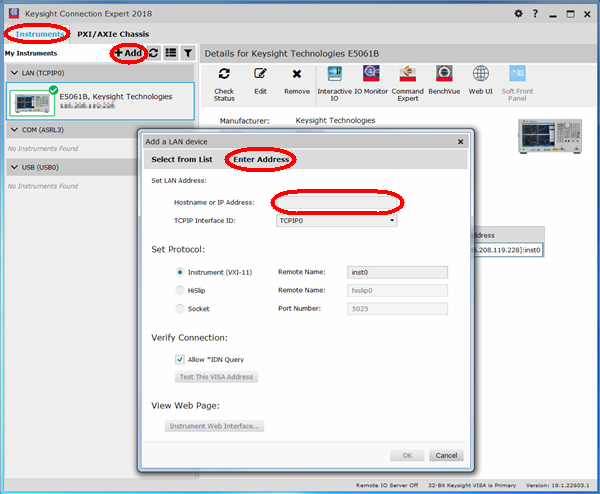
Task: Click the Keysight app logo icon
Action: [x=14, y=13]
